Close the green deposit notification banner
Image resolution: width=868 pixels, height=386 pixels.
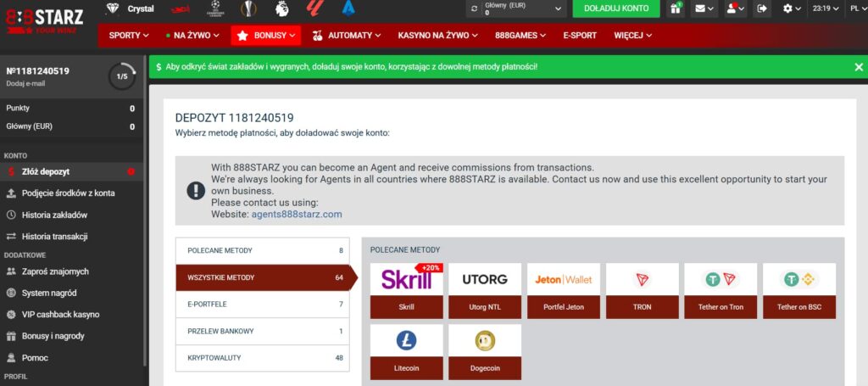coord(859,67)
